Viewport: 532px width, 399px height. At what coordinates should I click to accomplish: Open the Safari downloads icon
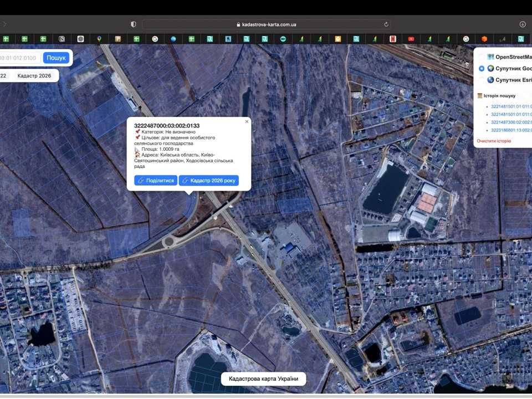523,24
